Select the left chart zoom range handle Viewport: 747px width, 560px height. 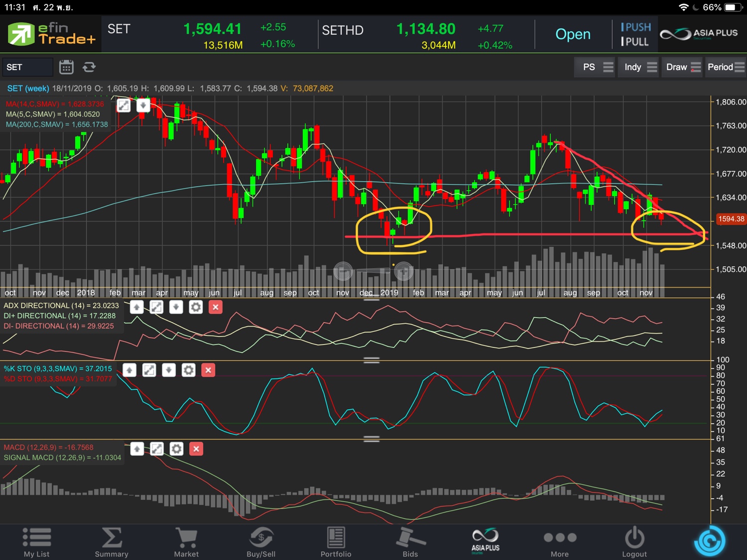point(343,271)
